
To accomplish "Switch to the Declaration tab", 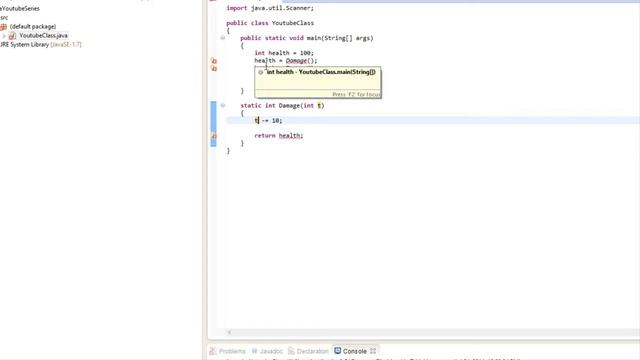I will coord(313,351).
